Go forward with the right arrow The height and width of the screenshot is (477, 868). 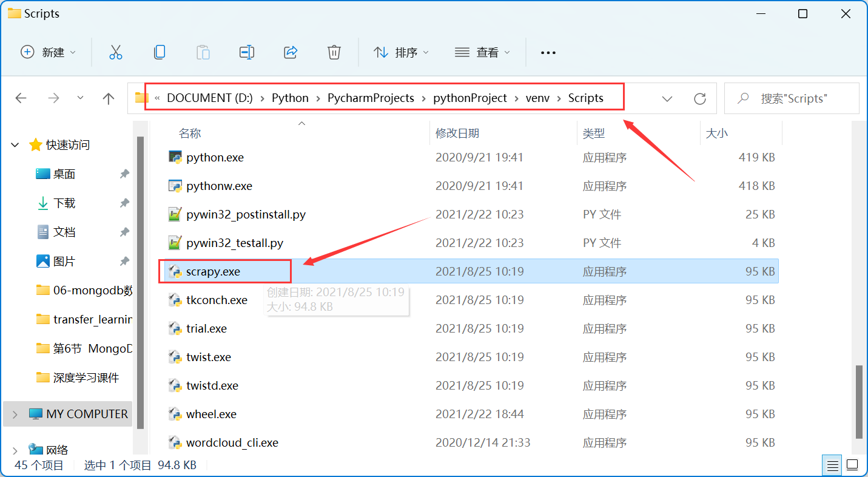(53, 98)
